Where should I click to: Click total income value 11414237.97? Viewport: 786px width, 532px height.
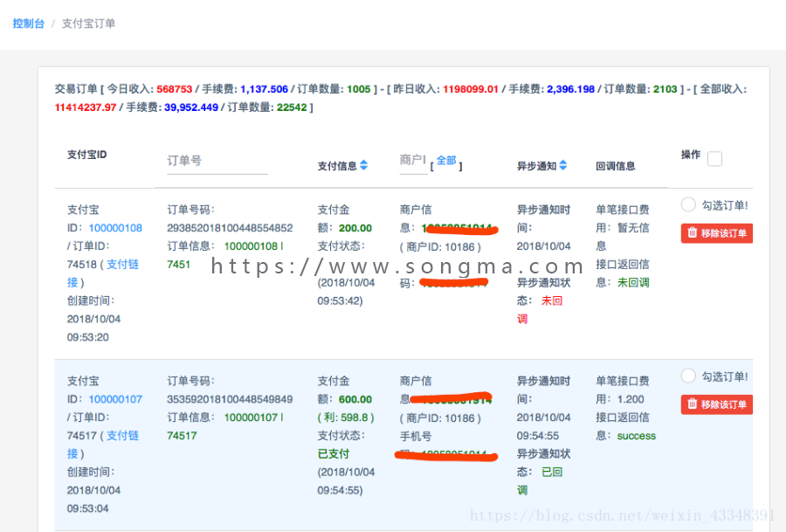click(x=86, y=107)
